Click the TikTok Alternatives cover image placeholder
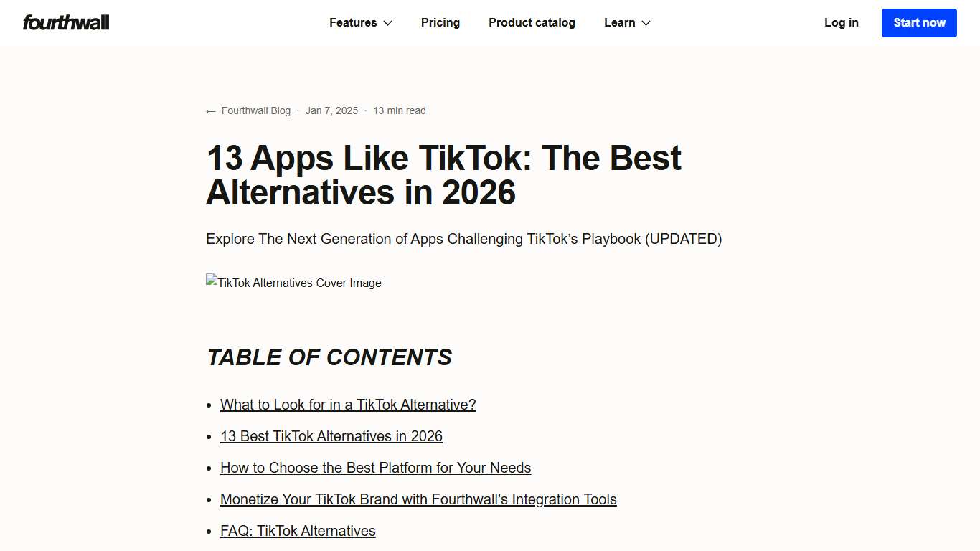 tap(293, 283)
